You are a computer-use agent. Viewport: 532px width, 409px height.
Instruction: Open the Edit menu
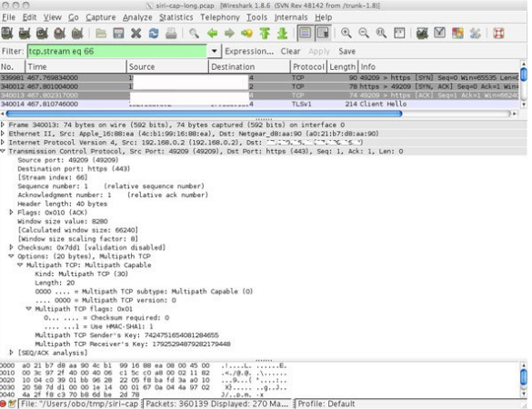point(29,17)
